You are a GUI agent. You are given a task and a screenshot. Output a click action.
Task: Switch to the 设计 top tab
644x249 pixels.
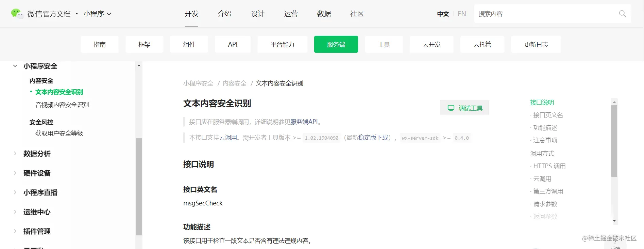click(257, 14)
